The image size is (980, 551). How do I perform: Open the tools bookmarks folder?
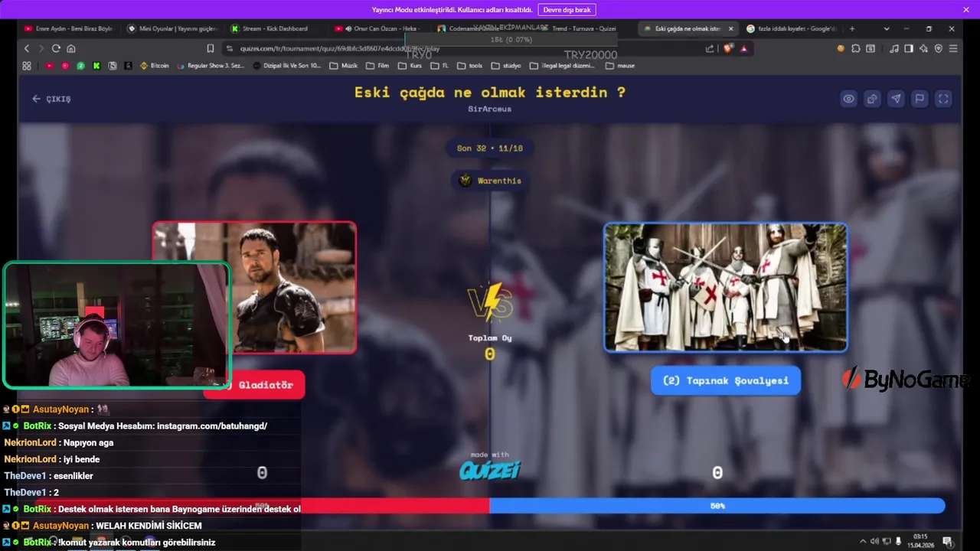470,66
